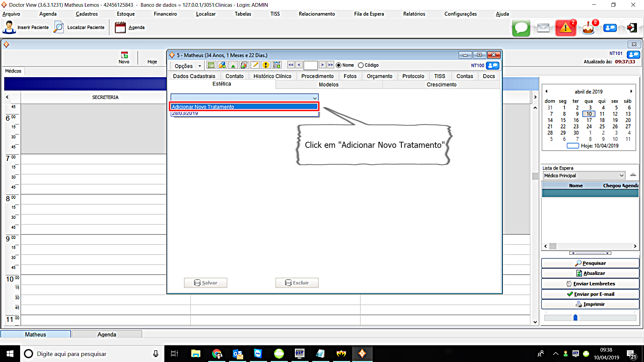Click the red warning alerts icon

click(566, 28)
